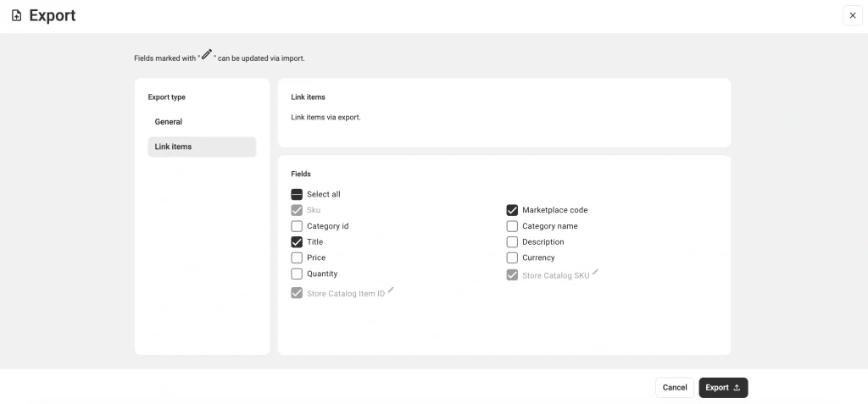Screen dimensions: 868x404
Task: Close the Export dialog with X
Action: [852, 15]
